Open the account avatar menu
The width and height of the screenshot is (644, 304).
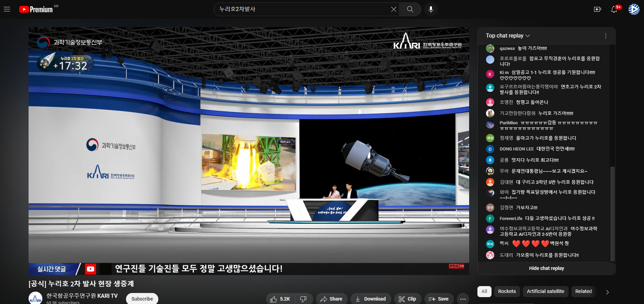point(634,9)
